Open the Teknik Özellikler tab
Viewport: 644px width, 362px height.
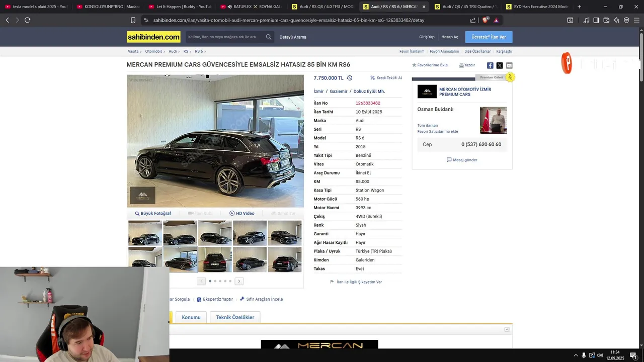235,317
